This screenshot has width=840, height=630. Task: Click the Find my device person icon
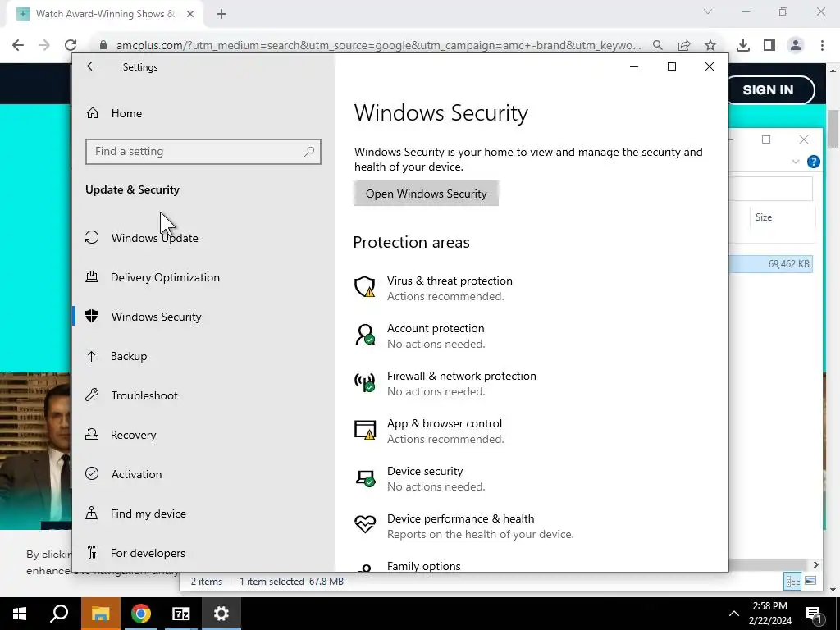click(92, 514)
